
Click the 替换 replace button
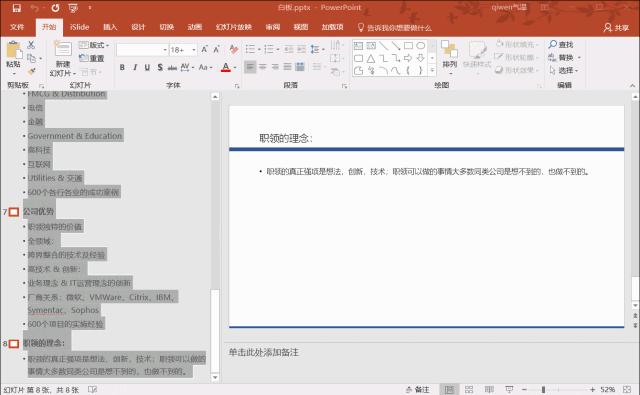coord(564,58)
